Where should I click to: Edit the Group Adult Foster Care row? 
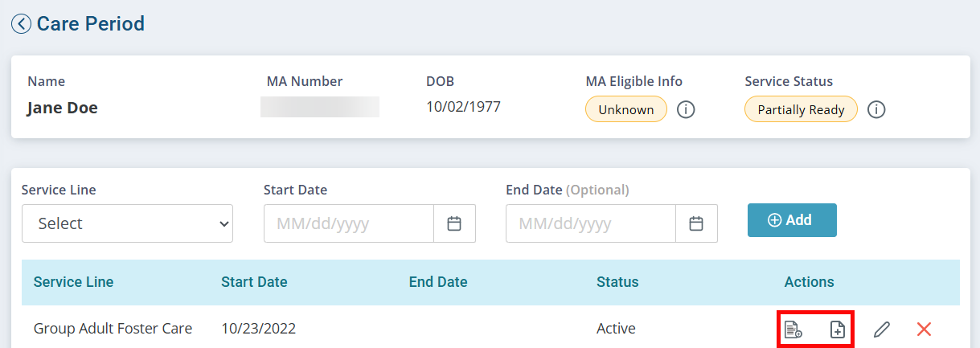882,329
